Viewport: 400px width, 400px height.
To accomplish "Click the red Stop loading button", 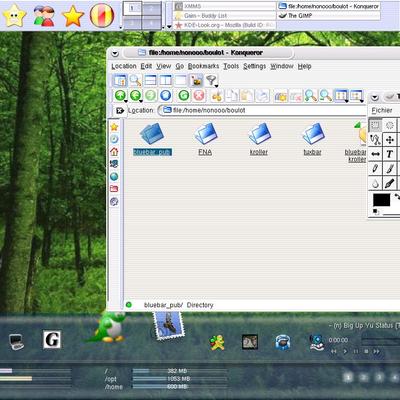I will click(x=199, y=96).
